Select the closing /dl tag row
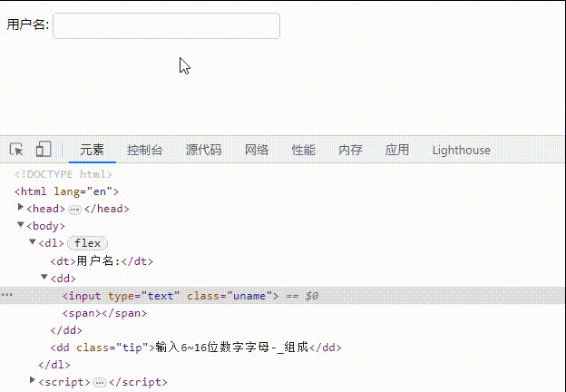The height and width of the screenshot is (392, 566). tap(54, 365)
